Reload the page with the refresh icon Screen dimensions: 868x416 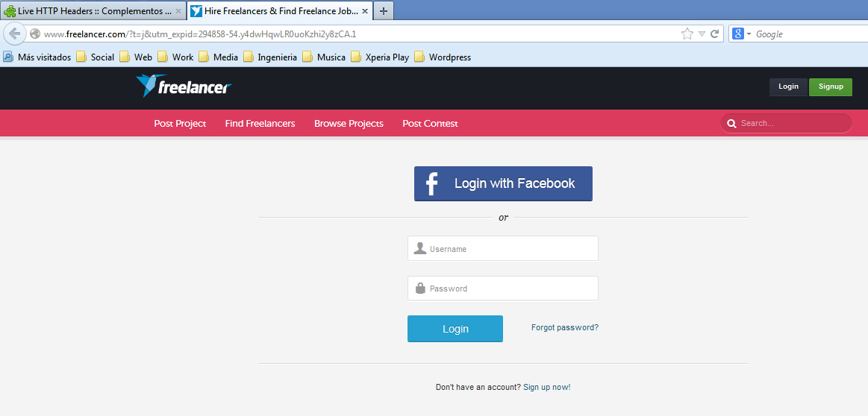(x=715, y=34)
